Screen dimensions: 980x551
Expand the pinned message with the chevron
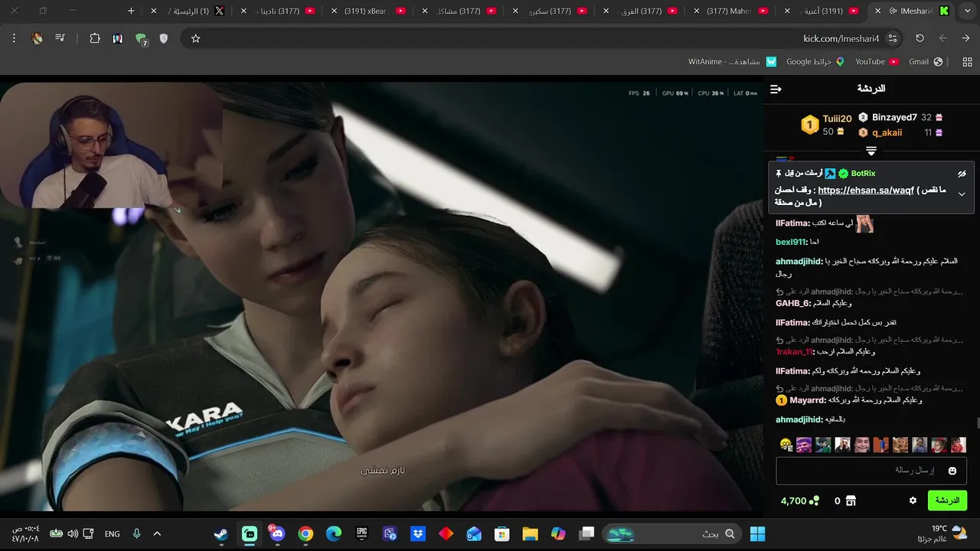[962, 194]
